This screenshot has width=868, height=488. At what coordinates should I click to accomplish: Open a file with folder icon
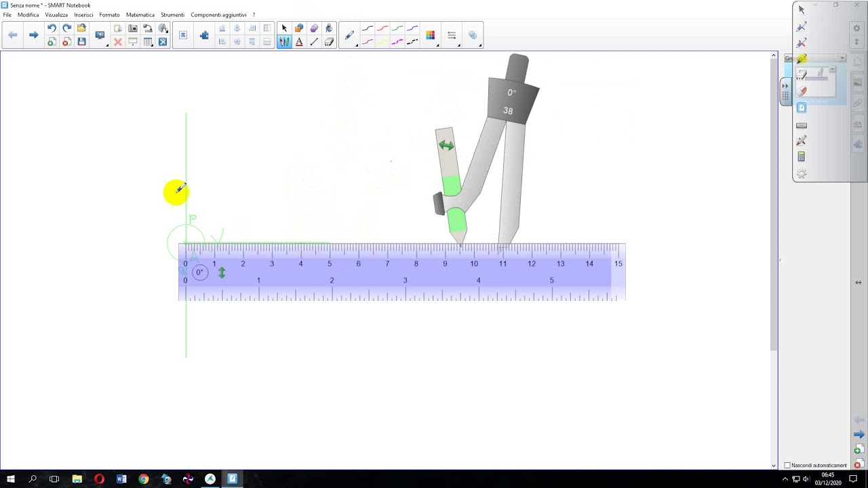81,28
